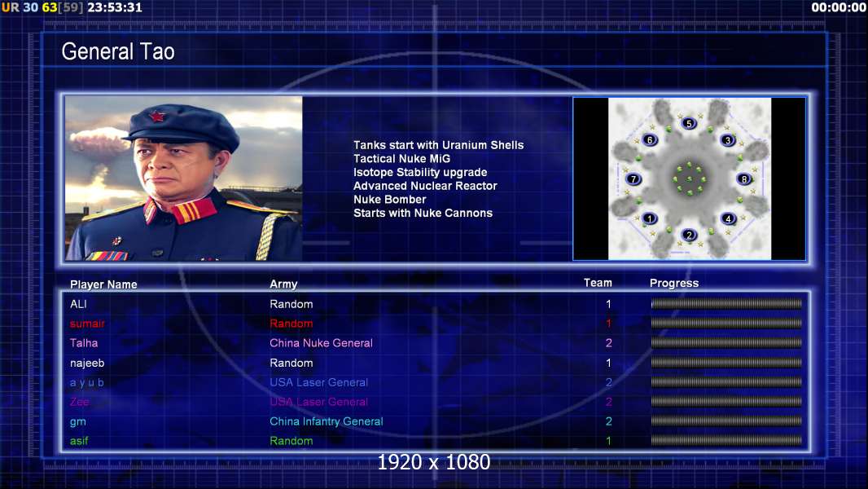The width and height of the screenshot is (868, 489).
Task: Click the center of the minimap
Action: click(689, 178)
